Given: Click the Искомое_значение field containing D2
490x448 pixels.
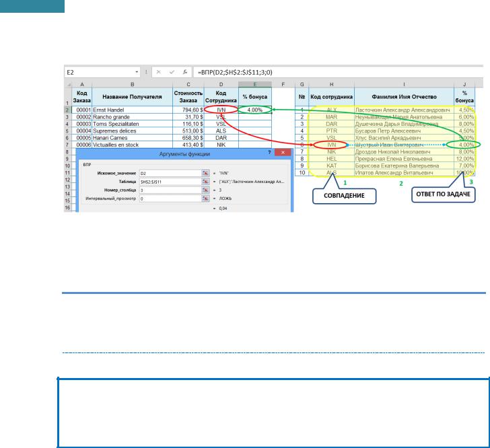Looking at the screenshot, I should click(171, 173).
